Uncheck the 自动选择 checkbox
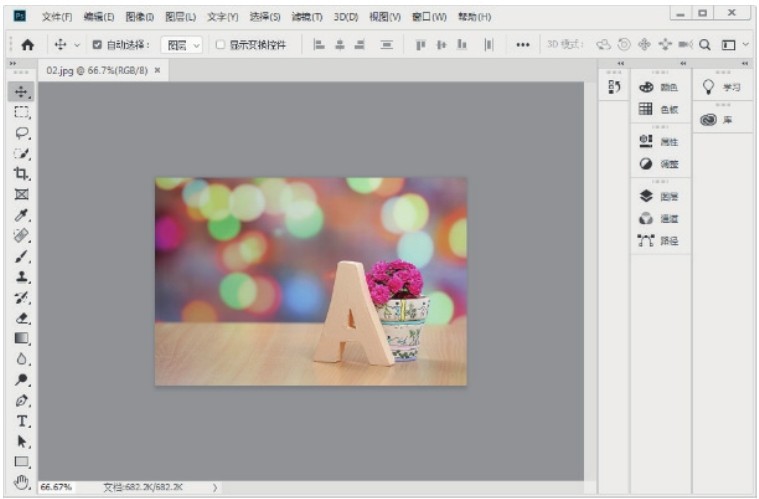The height and width of the screenshot is (499, 759). point(97,45)
